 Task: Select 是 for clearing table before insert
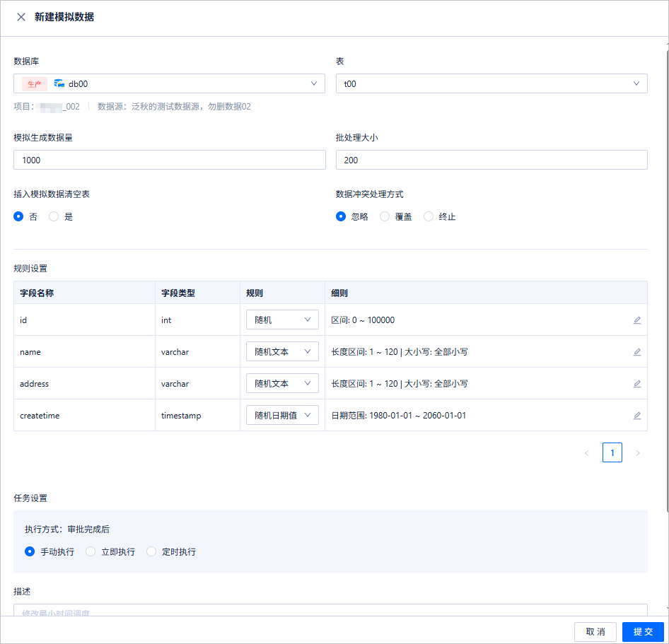[53, 216]
